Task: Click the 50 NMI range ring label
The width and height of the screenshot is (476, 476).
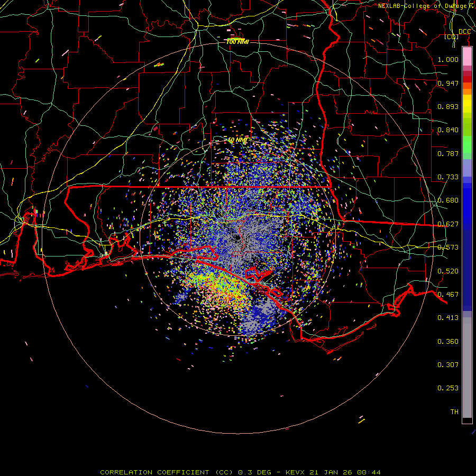Action: tap(237, 140)
